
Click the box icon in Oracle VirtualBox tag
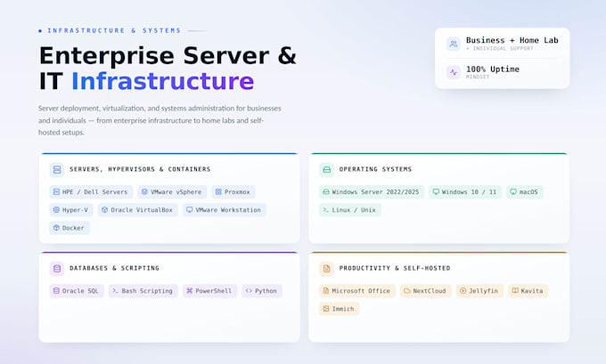pyautogui.click(x=105, y=210)
